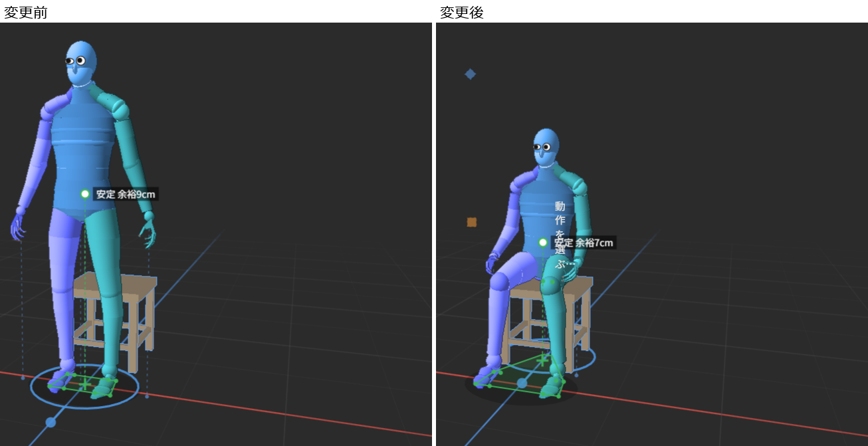Viewport: 868px width, 446px height.
Task: Click the blue ground dot in 変更前 view
Action: coord(51,422)
